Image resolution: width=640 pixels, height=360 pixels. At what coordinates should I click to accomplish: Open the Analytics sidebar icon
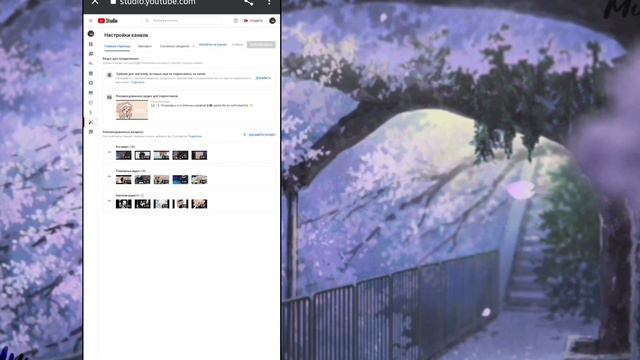tap(91, 64)
